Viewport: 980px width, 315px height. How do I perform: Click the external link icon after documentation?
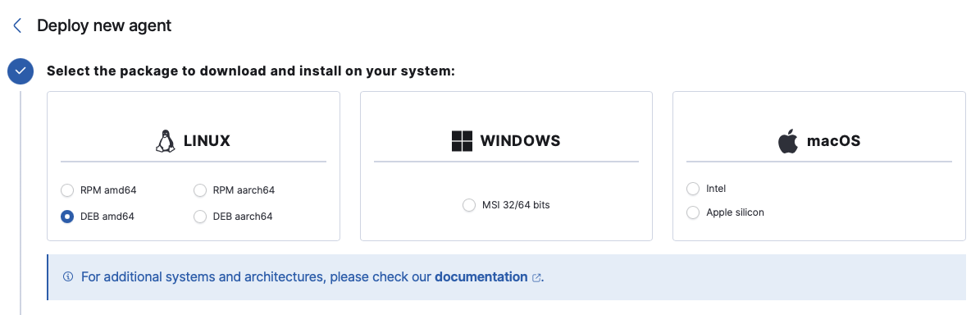tap(536, 277)
